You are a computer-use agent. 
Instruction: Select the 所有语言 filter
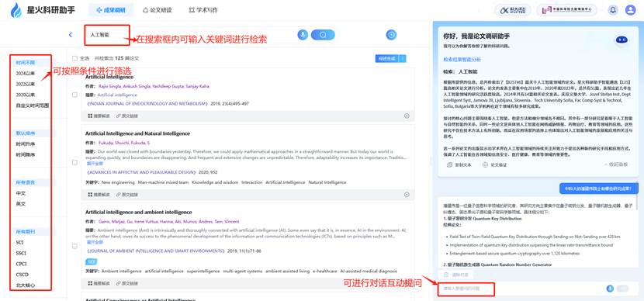coord(26,182)
